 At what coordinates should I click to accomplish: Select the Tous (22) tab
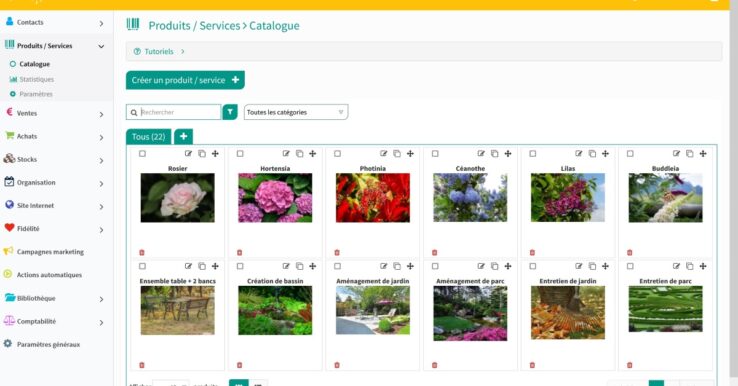tap(148, 137)
